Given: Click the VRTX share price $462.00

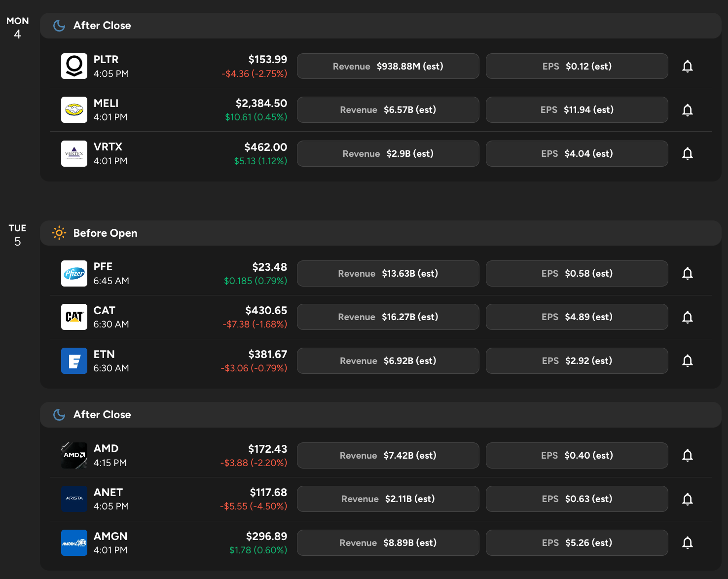Looking at the screenshot, I should pos(266,147).
